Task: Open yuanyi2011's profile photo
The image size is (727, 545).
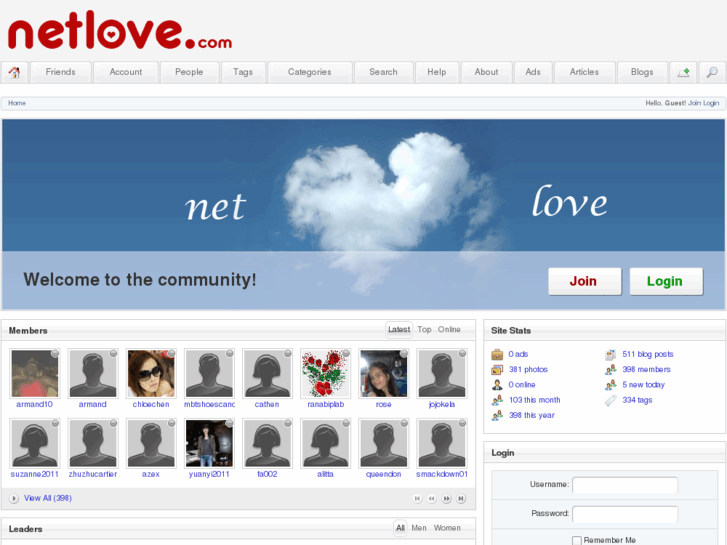Action: (209, 443)
